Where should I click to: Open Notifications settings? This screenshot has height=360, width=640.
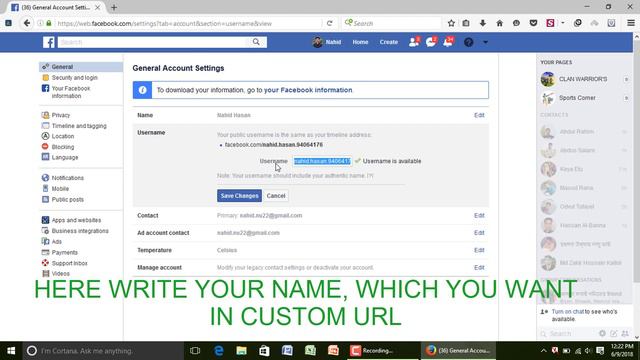67,178
